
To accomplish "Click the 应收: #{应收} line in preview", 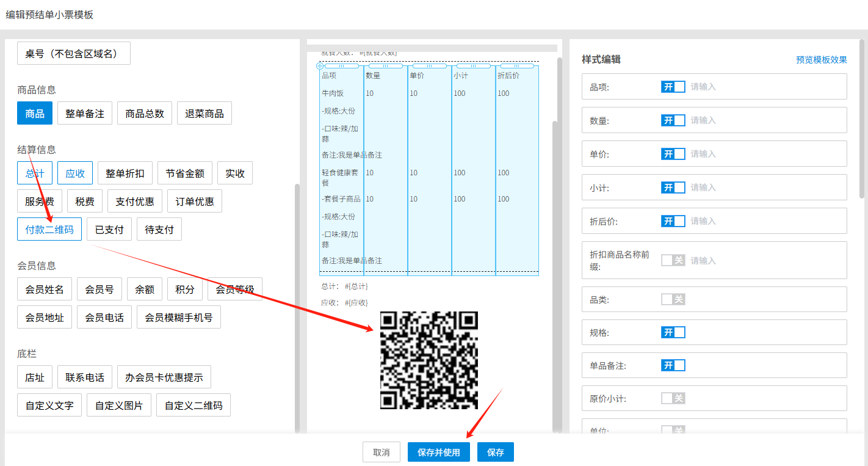I will coord(345,302).
